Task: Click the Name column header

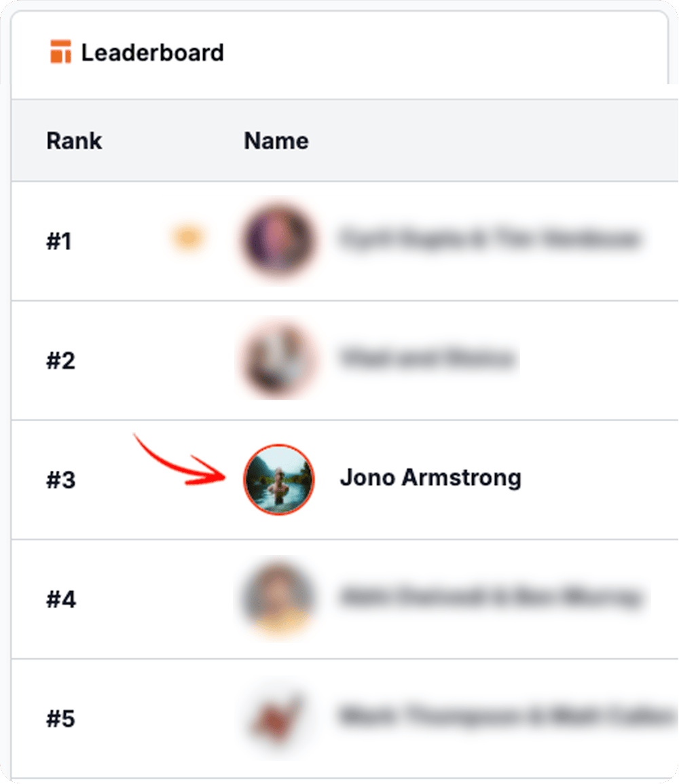Action: 276,141
